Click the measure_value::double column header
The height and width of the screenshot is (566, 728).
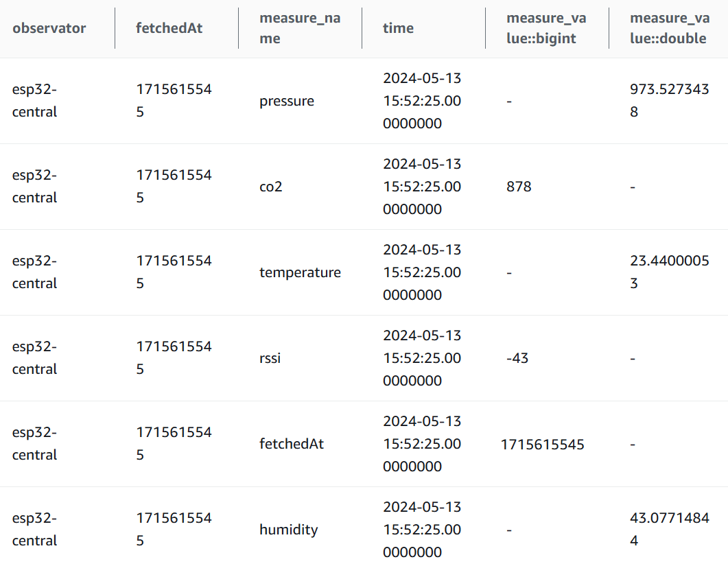point(670,28)
